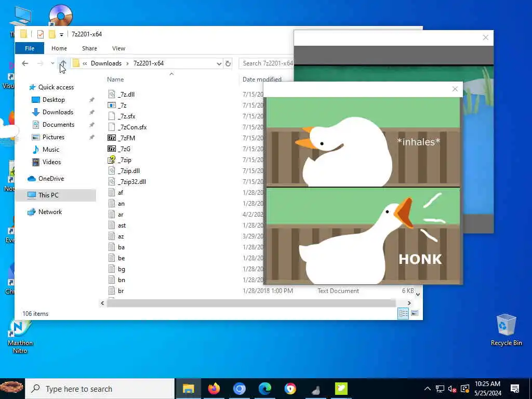Click Downloads in the address breadcrumb
Image resolution: width=532 pixels, height=399 pixels.
[x=106, y=63]
